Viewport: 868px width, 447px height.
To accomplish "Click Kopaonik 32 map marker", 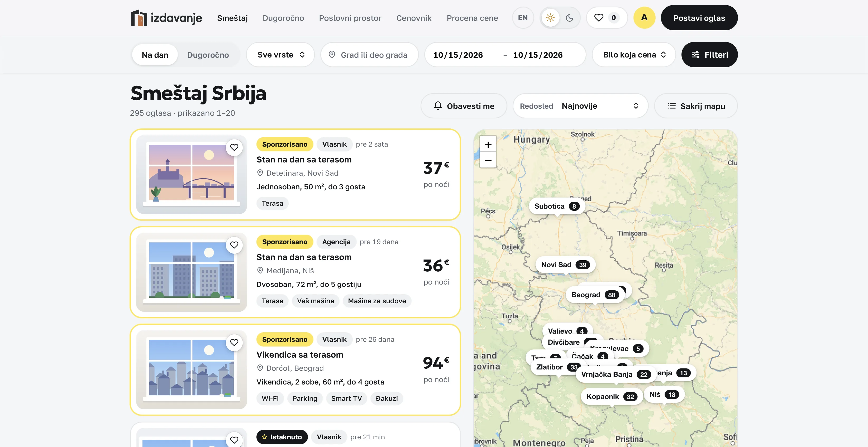I will pos(612,396).
